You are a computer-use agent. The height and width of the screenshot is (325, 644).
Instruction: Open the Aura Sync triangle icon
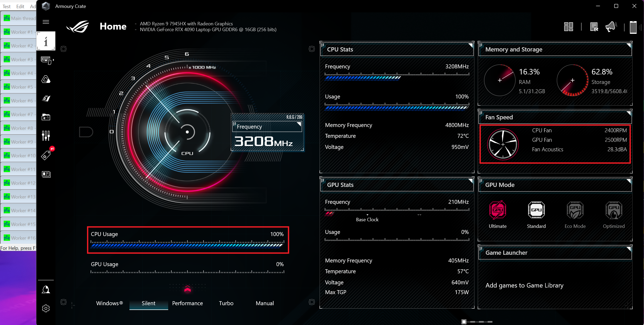point(46,79)
